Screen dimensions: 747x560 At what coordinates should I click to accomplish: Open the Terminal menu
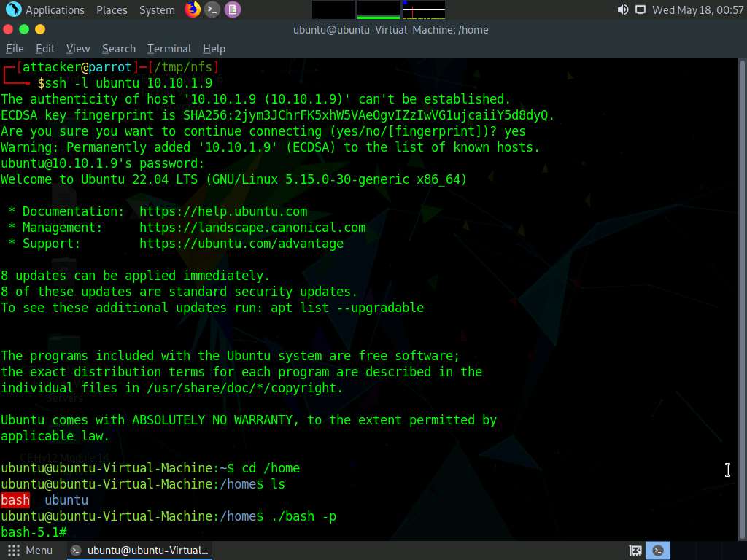coord(169,49)
